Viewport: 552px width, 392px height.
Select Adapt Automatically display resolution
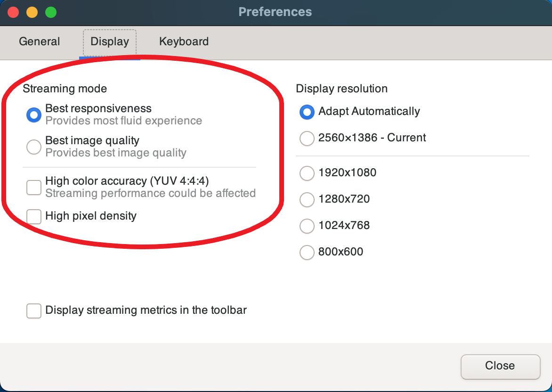click(x=307, y=112)
